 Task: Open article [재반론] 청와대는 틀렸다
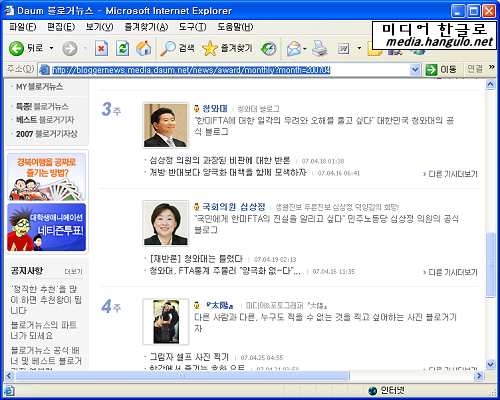(196, 259)
